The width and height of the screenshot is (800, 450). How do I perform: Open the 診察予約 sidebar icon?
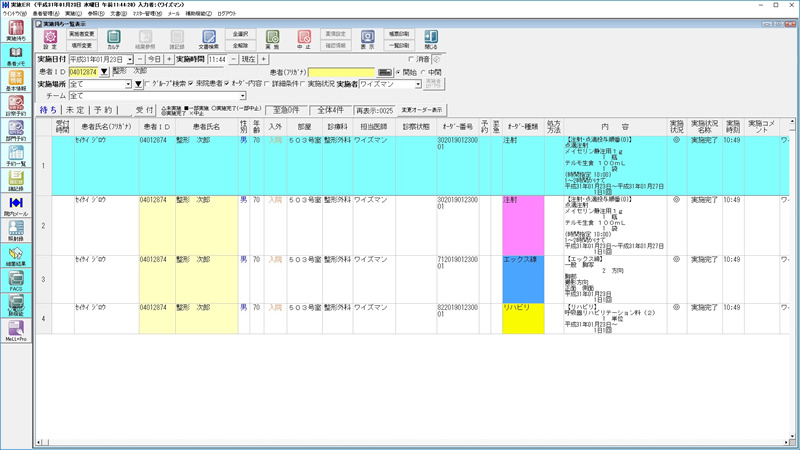pos(16,106)
